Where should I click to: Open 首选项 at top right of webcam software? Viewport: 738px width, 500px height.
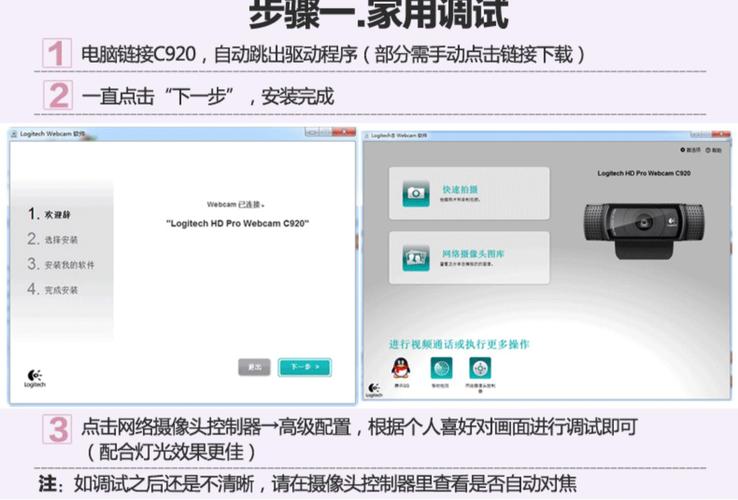click(690, 150)
